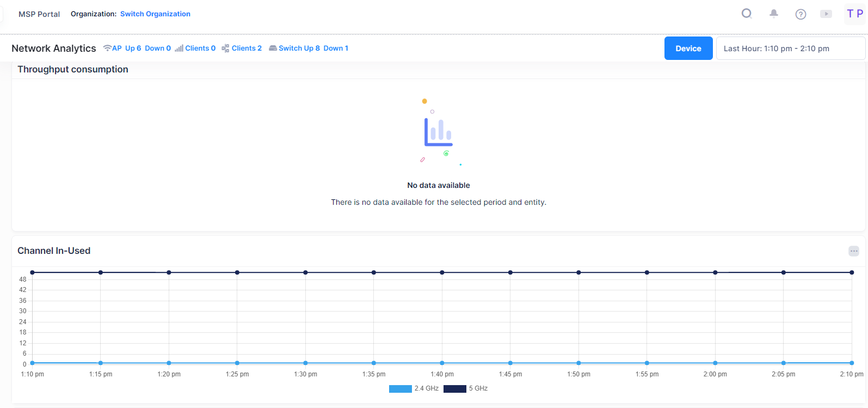Open the video tutorial play icon
The height and width of the screenshot is (408, 868).
point(826,14)
